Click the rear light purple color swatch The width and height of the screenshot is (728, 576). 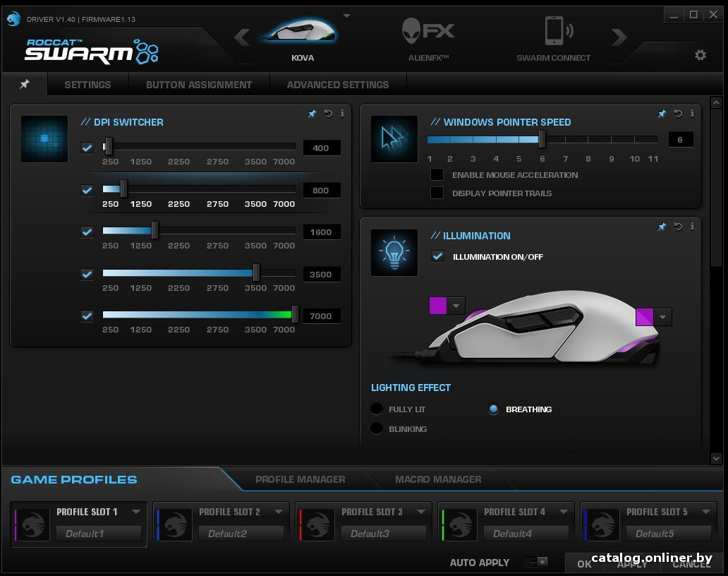[645, 317]
